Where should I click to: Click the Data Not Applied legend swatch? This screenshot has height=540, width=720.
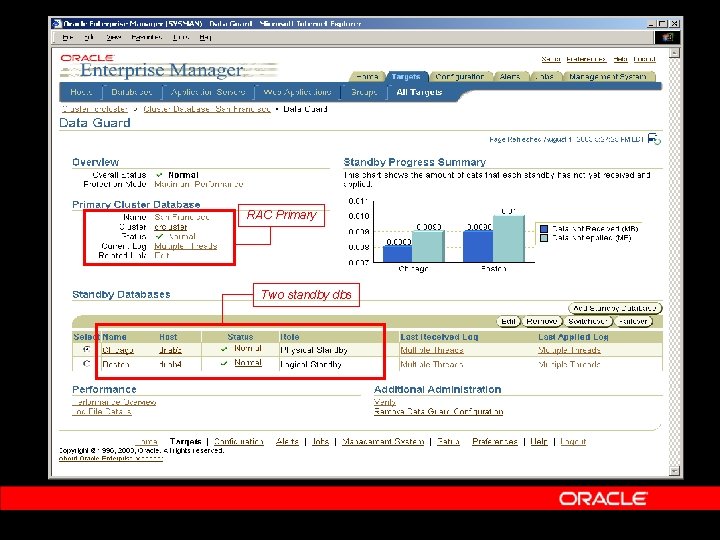[x=544, y=238]
